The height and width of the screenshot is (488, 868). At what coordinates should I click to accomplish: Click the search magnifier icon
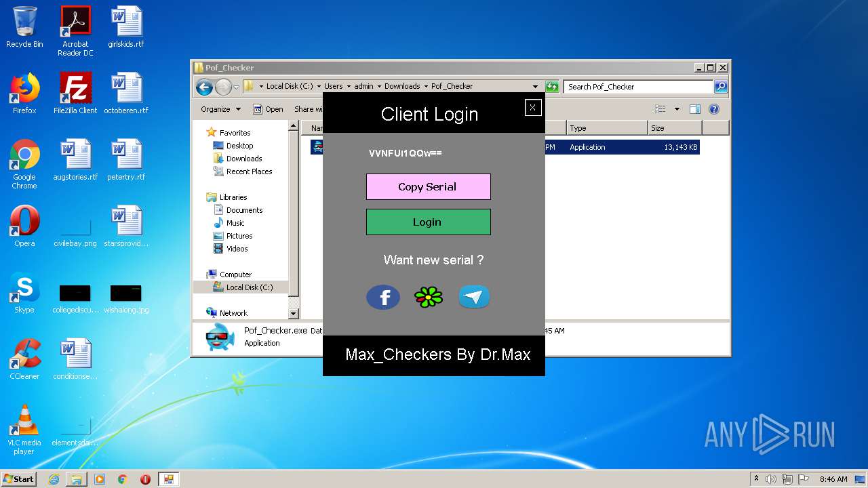tap(721, 87)
